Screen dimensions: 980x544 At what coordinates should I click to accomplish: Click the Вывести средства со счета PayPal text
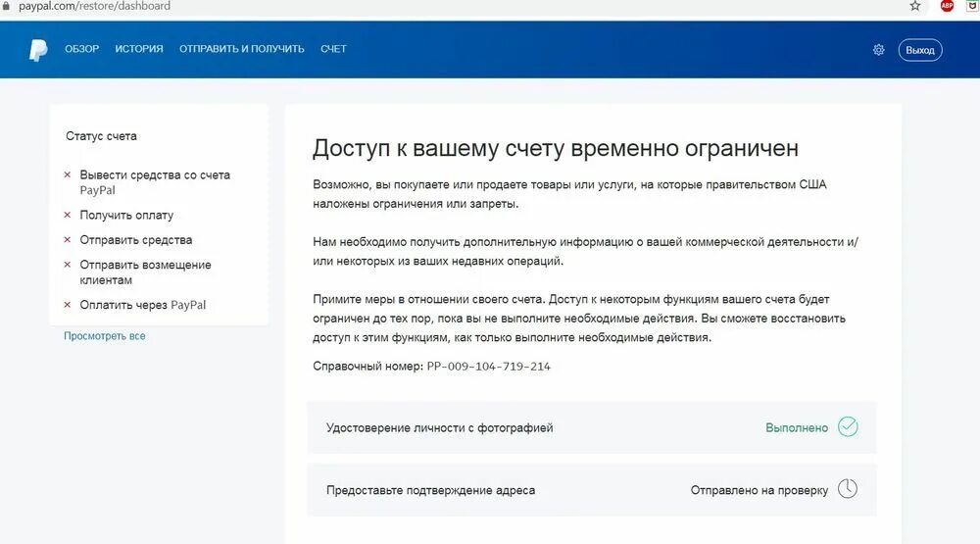(155, 182)
